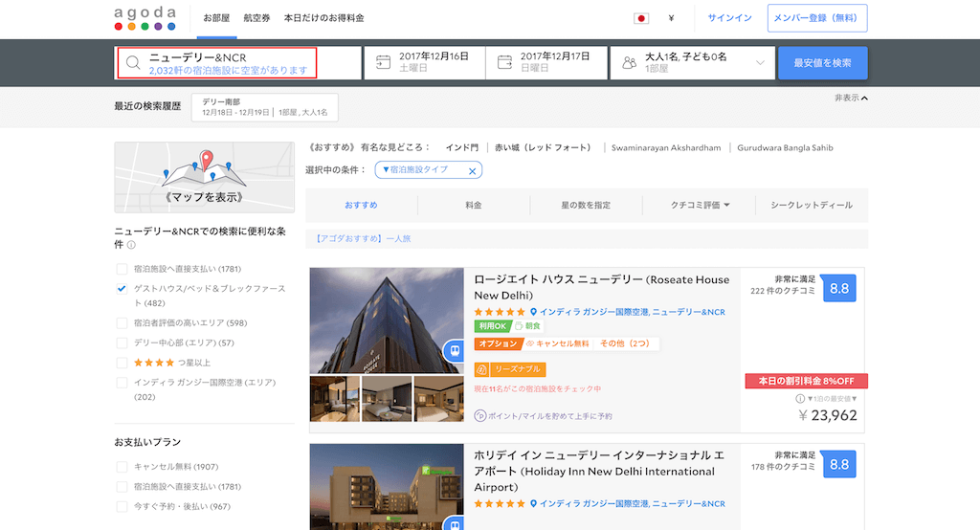
Task: Check デリー中心部 (エリア) (57)
Action: pos(122,343)
